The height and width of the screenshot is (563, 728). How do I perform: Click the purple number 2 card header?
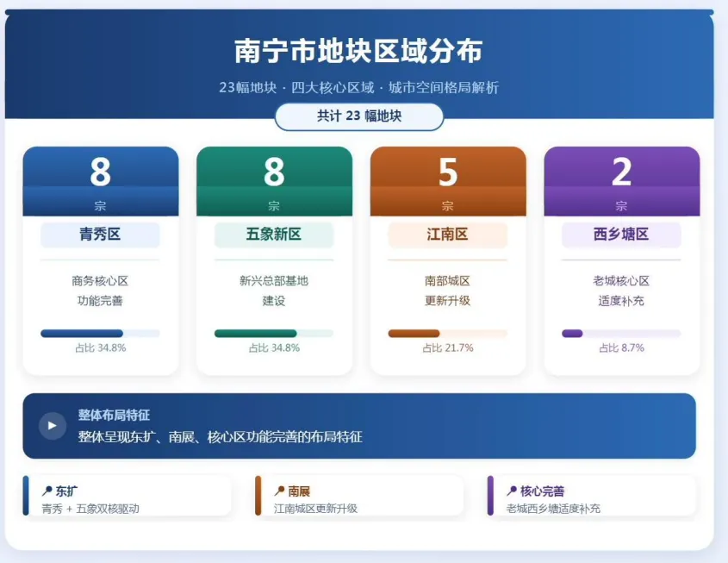(x=622, y=181)
